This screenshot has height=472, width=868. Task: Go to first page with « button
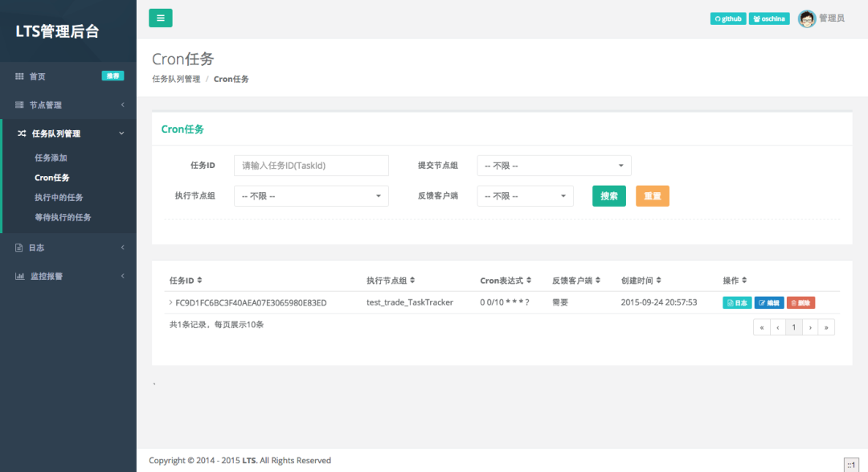[762, 327]
